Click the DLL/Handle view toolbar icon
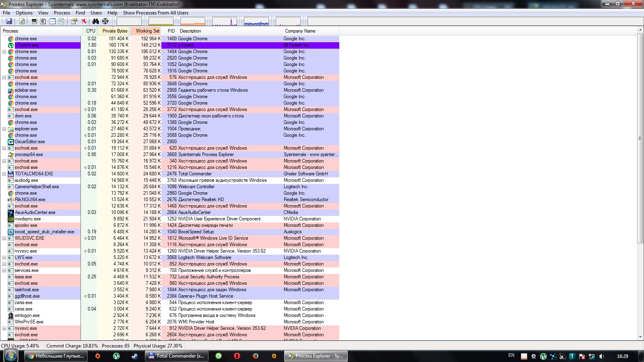The height and width of the screenshot is (362, 644). coord(61,21)
